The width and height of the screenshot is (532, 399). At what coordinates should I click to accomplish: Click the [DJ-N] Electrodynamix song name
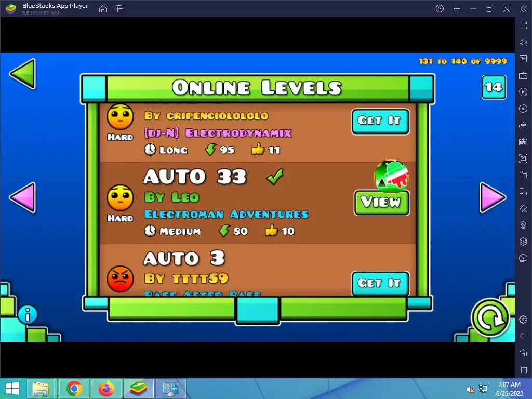coord(218,133)
